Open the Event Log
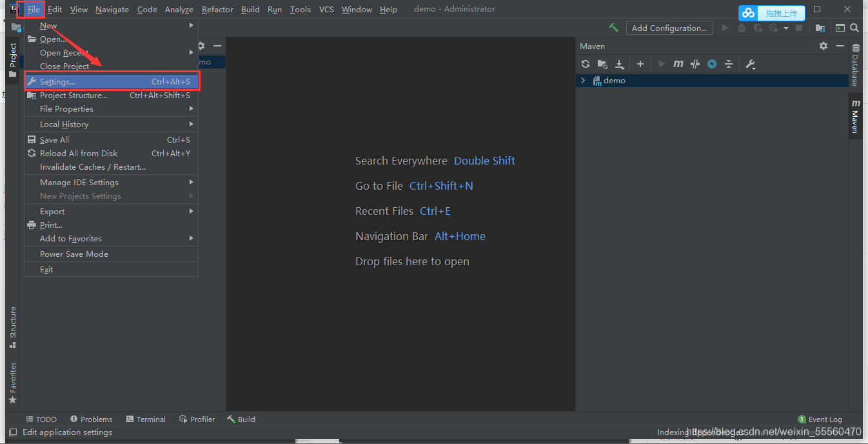 click(820, 419)
